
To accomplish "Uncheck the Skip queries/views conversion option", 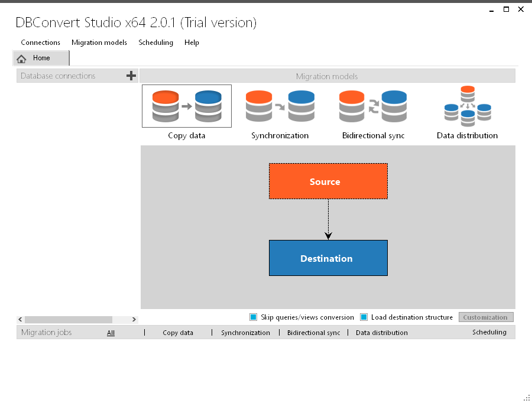I will tap(253, 317).
